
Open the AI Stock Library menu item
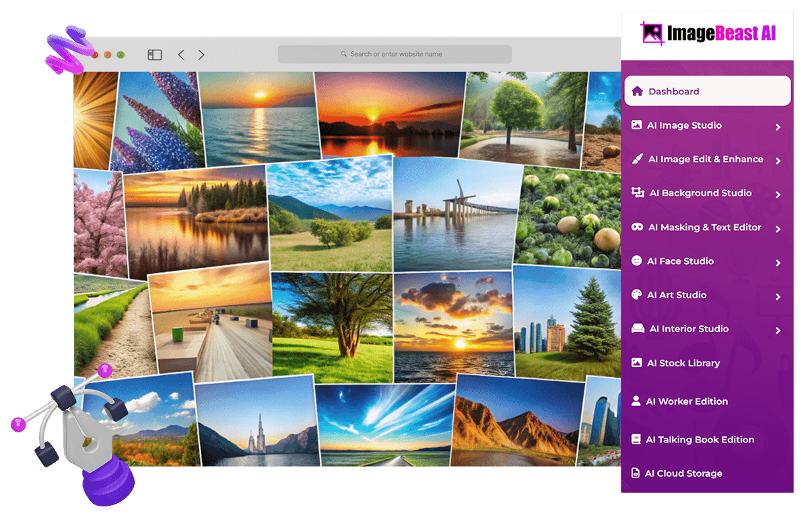(x=683, y=363)
